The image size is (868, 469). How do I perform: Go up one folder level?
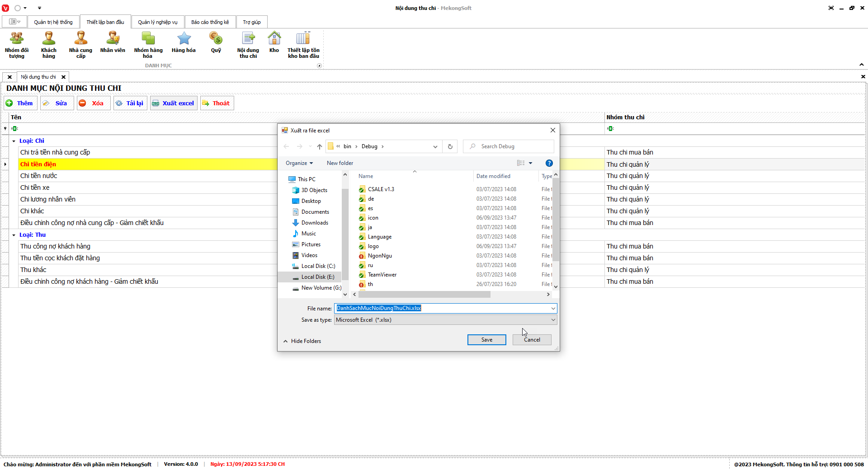tap(320, 146)
